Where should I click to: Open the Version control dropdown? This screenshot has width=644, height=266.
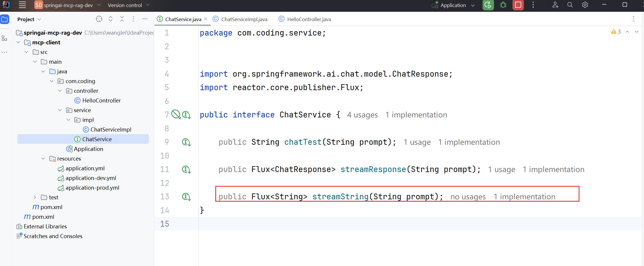tap(128, 5)
